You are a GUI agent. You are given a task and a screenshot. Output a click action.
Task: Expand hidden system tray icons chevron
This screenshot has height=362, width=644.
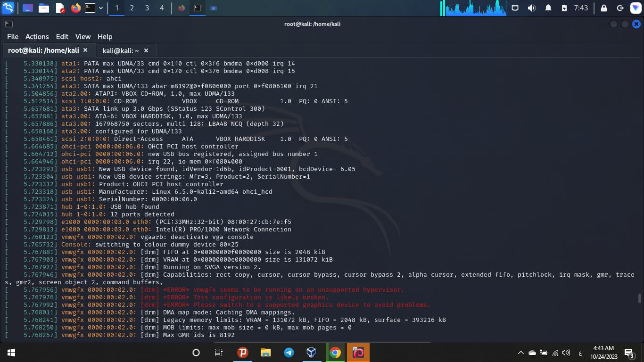coord(521,353)
